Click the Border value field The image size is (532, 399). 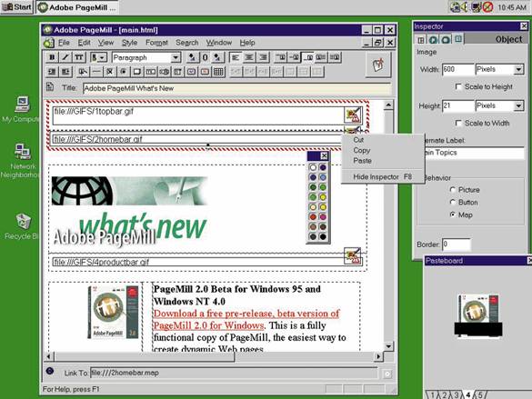tap(457, 244)
